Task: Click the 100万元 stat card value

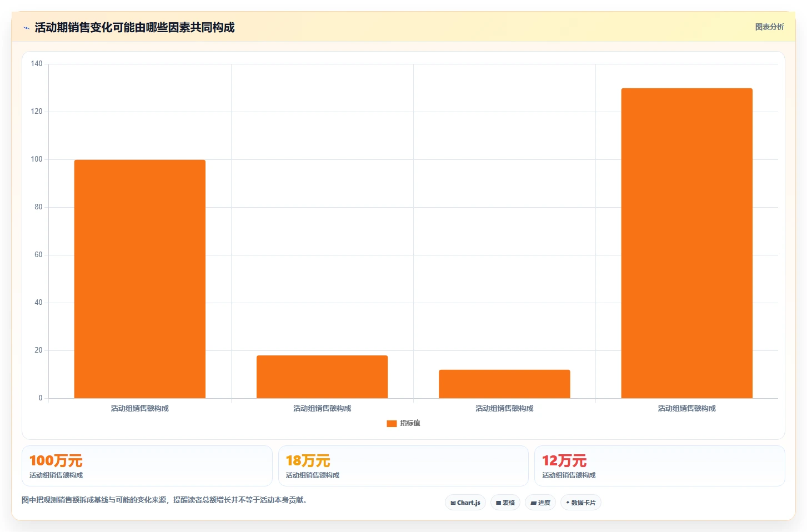Action: coord(56,460)
